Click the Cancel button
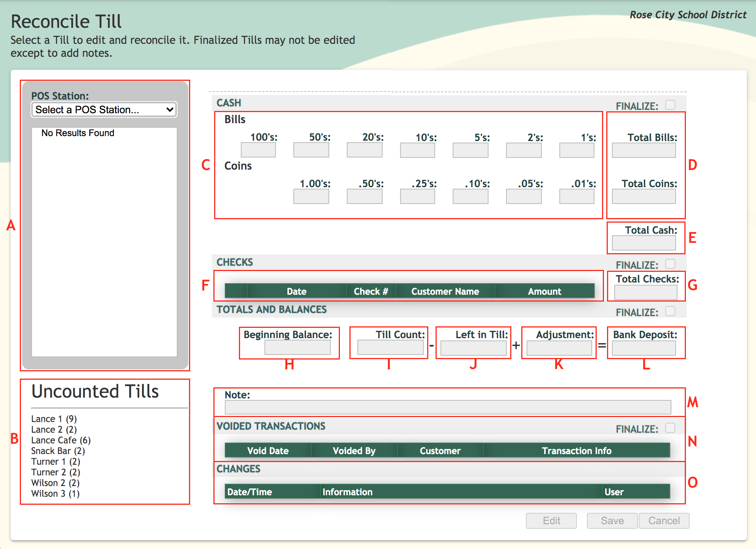 664,521
